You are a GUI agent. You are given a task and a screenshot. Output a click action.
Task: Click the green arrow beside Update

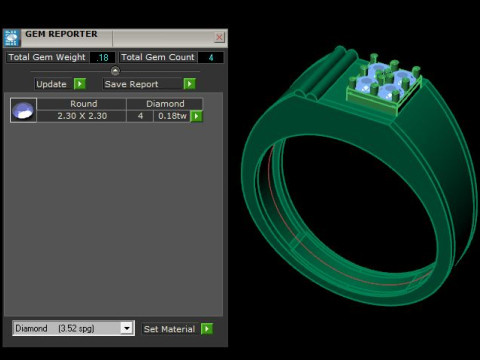(80, 84)
